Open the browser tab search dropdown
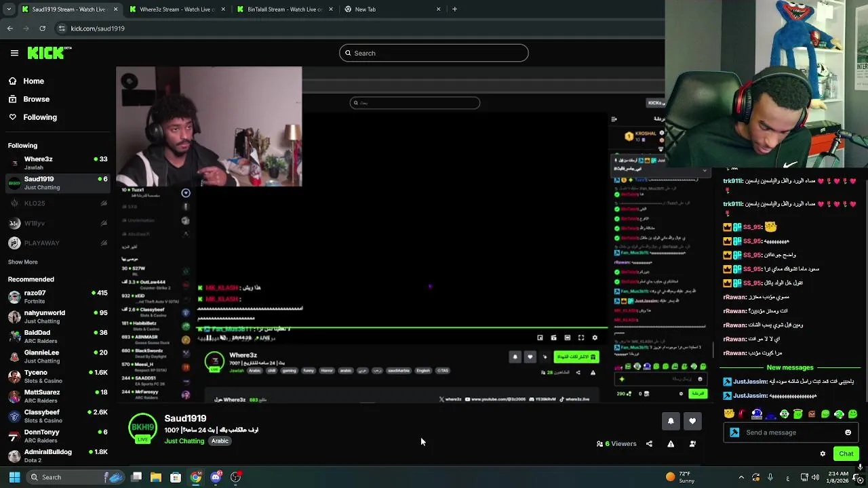Viewport: 868px width, 488px height. pyautogui.click(x=8, y=9)
